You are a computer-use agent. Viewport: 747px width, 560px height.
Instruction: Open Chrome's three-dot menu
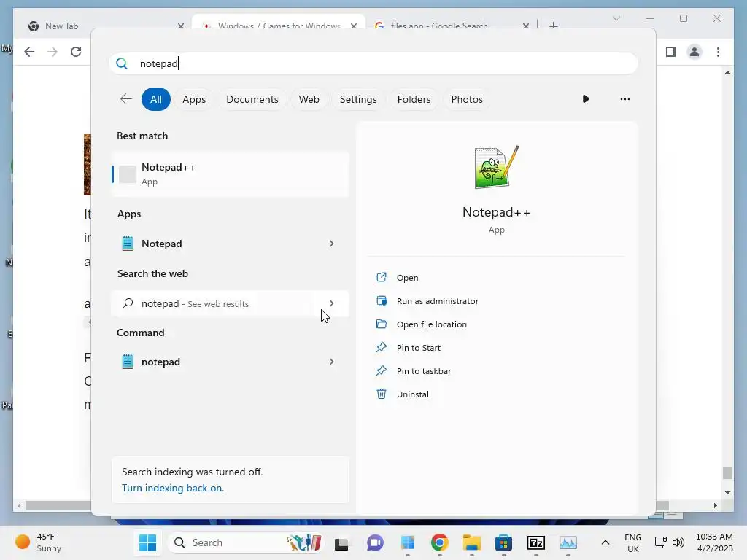[x=718, y=52]
